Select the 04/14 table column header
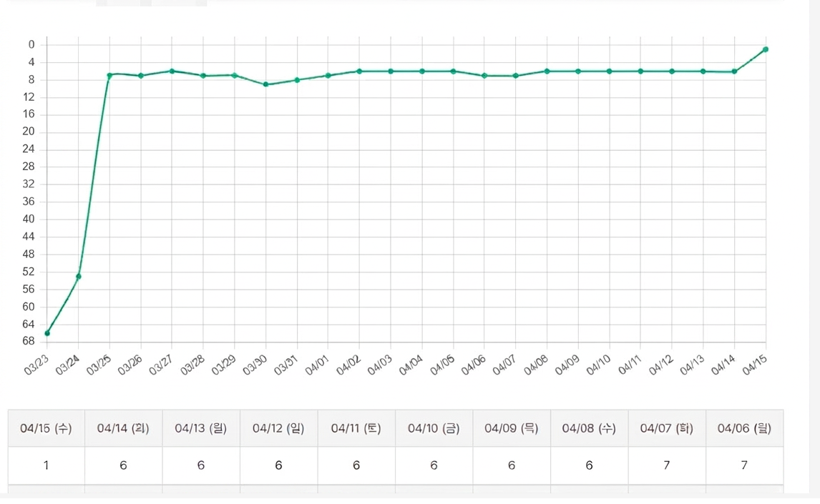820x504 pixels. coord(123,428)
